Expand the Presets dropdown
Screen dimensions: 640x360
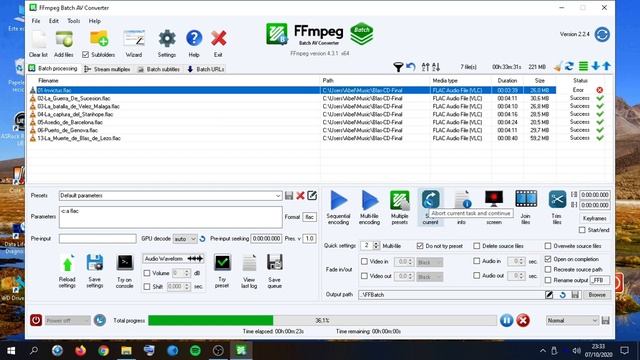tap(278, 196)
